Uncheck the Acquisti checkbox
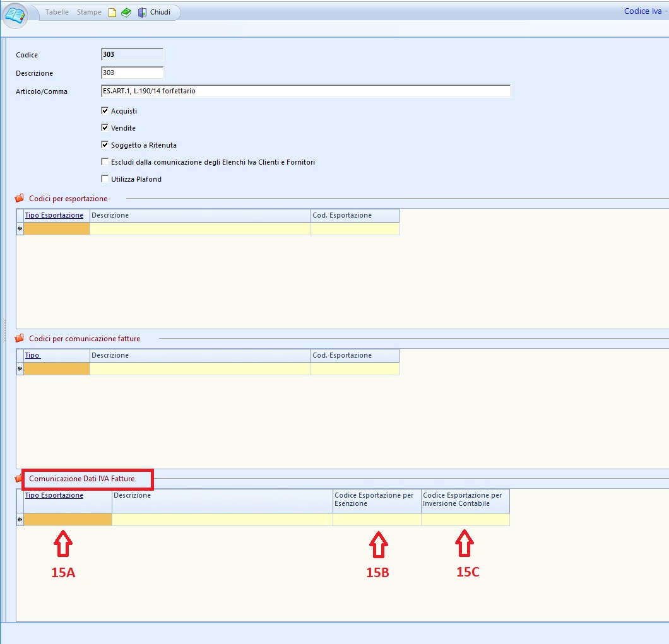Image resolution: width=669 pixels, height=644 pixels. (x=105, y=111)
